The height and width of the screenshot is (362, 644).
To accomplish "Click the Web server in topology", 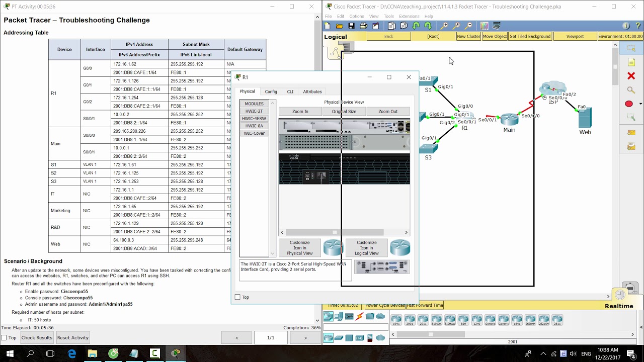I will pos(585,118).
